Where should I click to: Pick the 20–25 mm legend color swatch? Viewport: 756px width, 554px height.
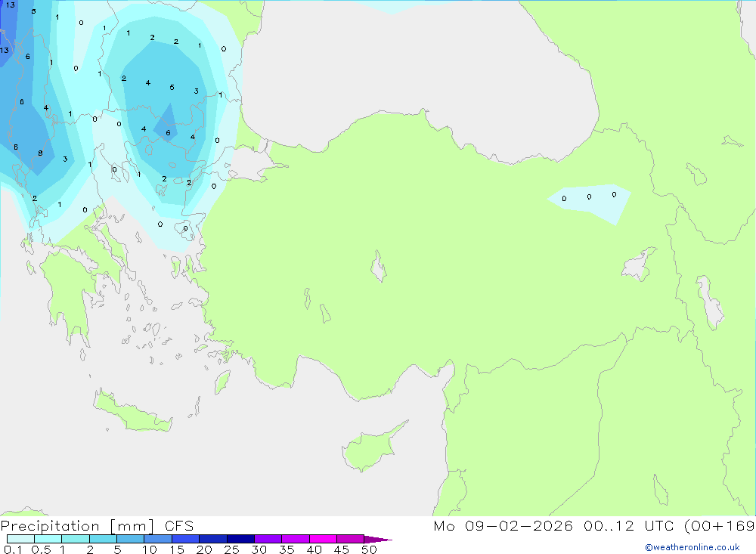pos(212,539)
